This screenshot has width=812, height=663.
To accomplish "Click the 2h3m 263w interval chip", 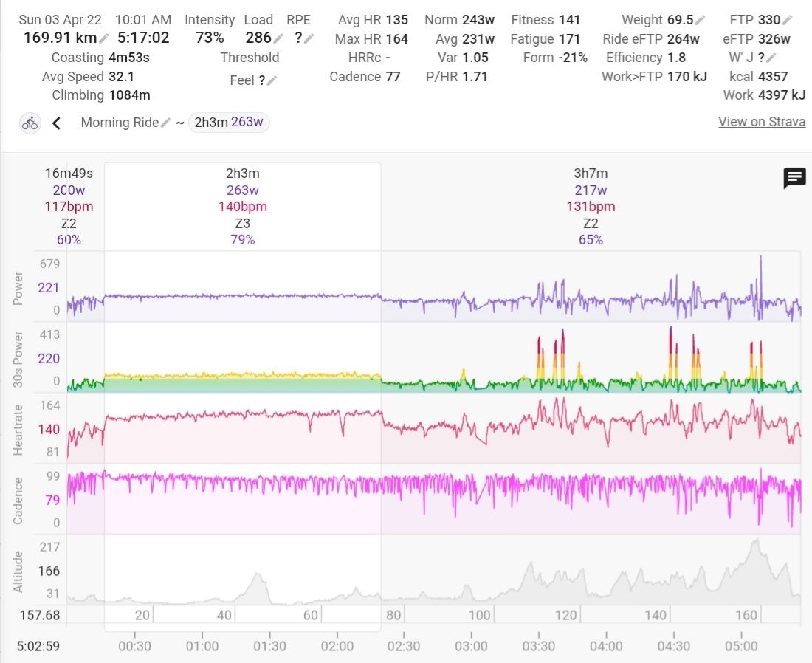I will (x=229, y=123).
